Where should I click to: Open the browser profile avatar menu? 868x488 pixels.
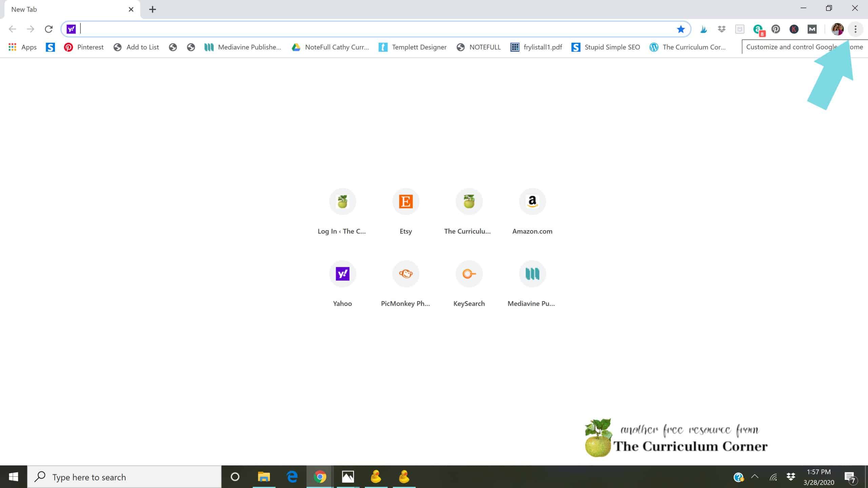837,29
